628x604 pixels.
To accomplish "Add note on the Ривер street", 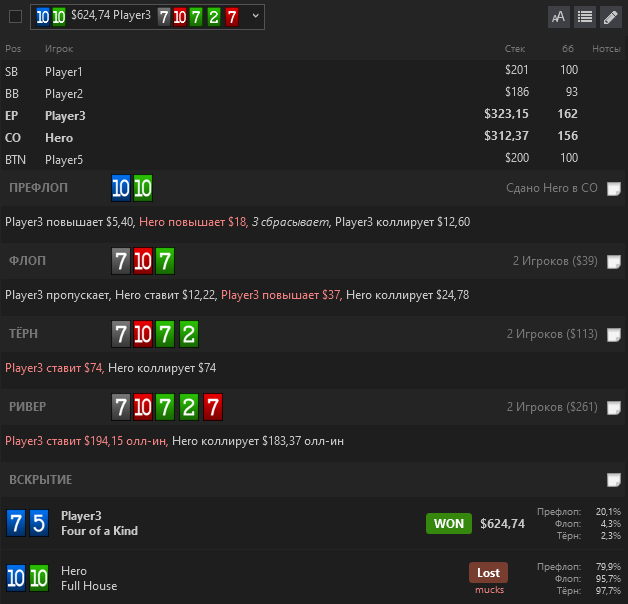I will 614,408.
